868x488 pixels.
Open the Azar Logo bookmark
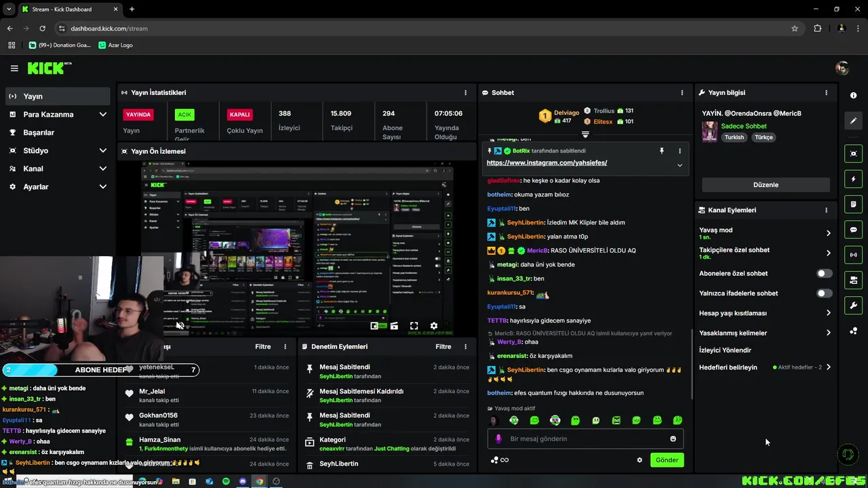point(115,45)
